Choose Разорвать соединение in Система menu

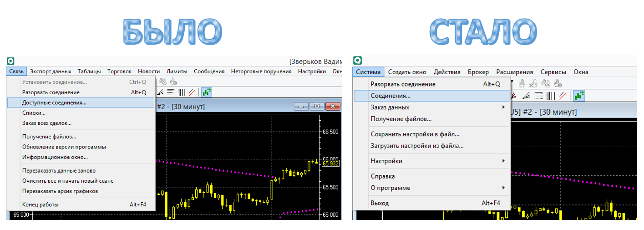tap(431, 84)
